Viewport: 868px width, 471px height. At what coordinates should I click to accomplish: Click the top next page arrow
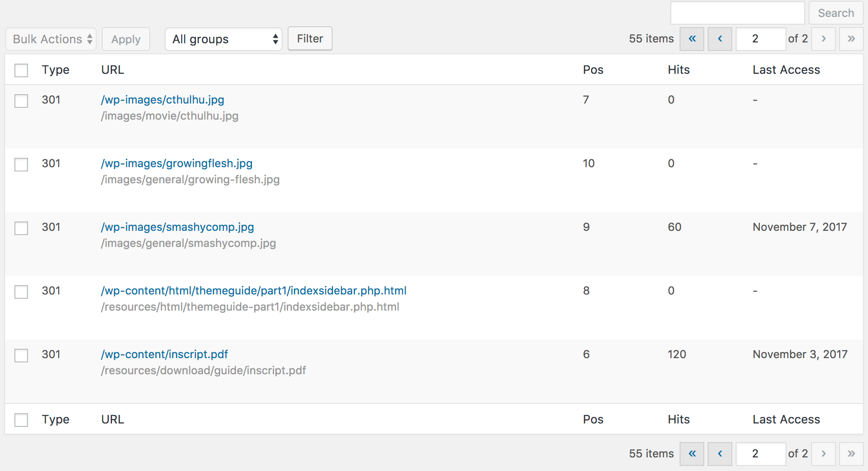pyautogui.click(x=823, y=39)
